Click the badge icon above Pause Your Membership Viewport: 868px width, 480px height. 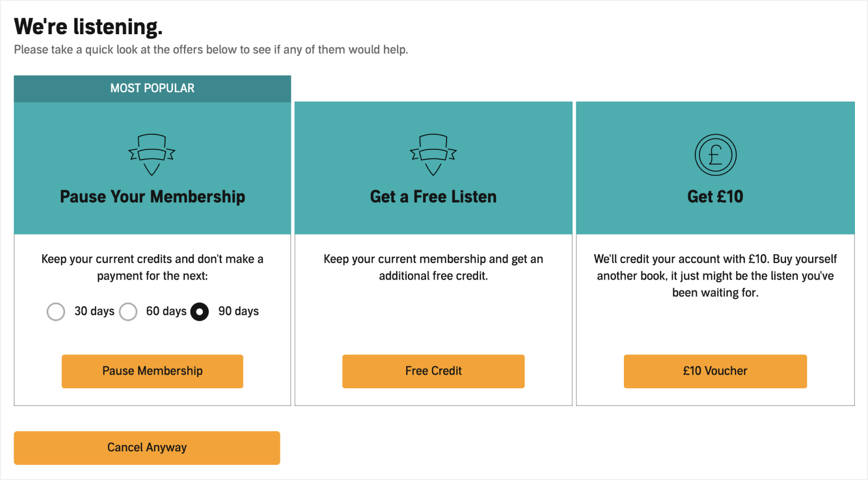(152, 155)
